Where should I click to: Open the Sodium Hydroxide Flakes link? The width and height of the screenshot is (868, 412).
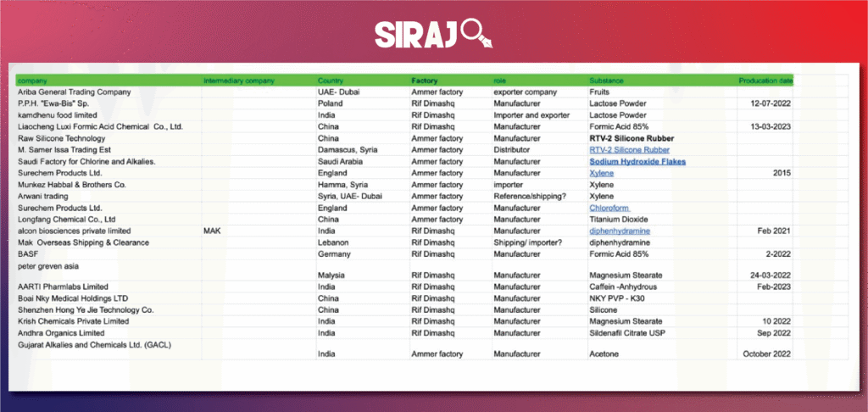[637, 162]
